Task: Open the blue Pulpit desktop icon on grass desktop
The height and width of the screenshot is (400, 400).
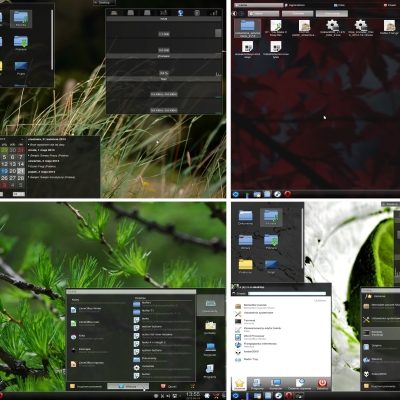Action: click(x=21, y=68)
